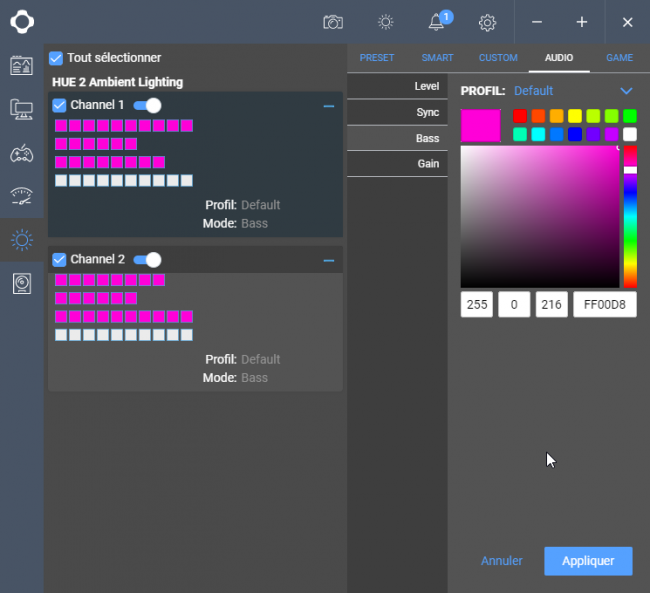Click the red value field 255
This screenshot has width=650, height=593.
pyautogui.click(x=477, y=304)
